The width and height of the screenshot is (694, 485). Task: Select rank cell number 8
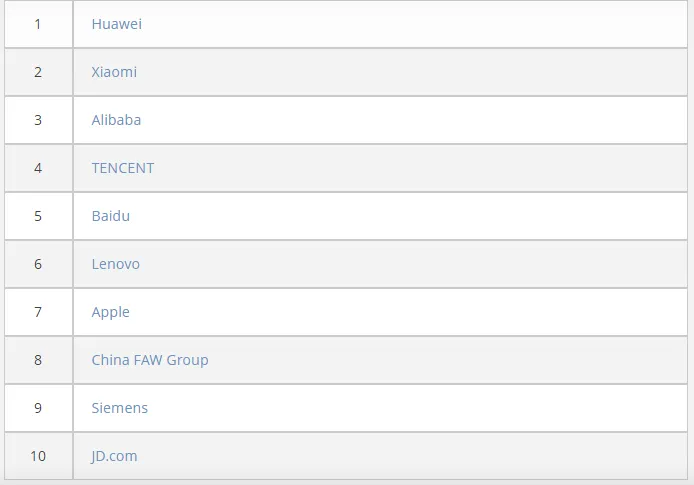click(x=39, y=360)
